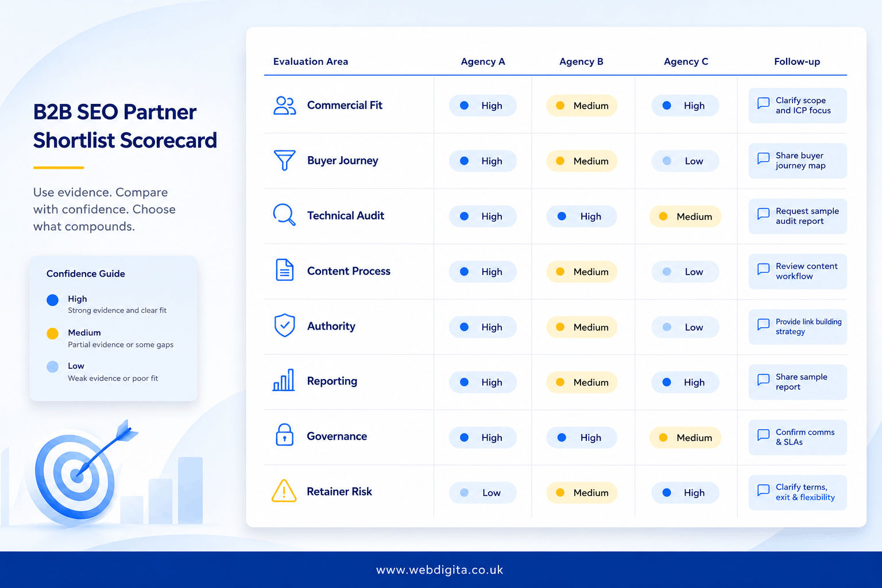Open the Clarify scope and ICP focus follow-up
Viewport: 882px width, 588px height.
[798, 106]
